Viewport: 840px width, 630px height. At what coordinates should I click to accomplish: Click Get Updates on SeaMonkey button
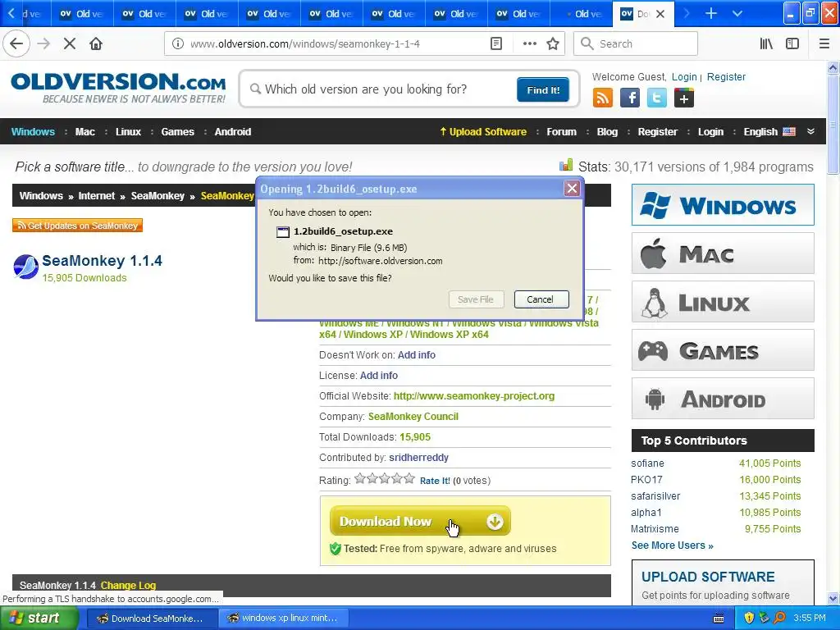click(77, 226)
